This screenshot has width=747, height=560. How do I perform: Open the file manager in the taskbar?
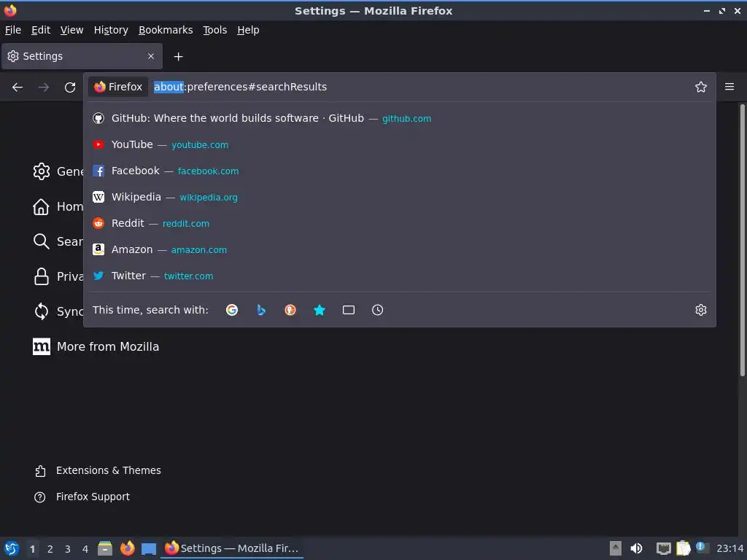[x=105, y=548]
